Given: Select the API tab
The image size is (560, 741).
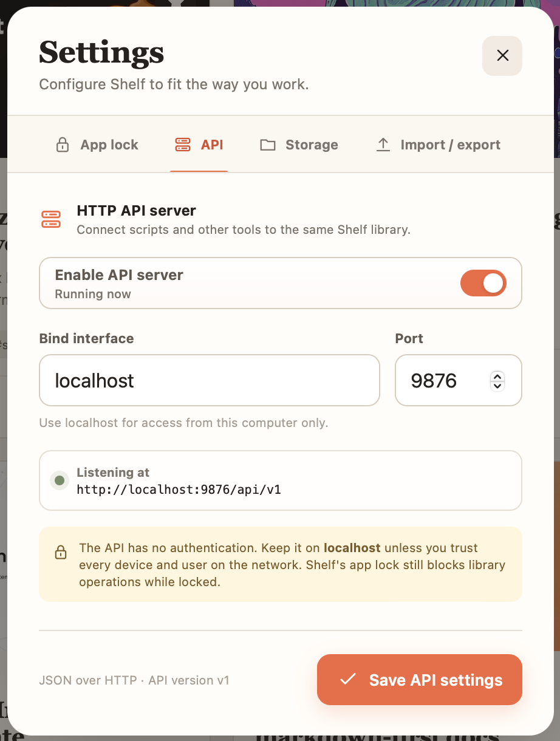Looking at the screenshot, I should [x=199, y=145].
